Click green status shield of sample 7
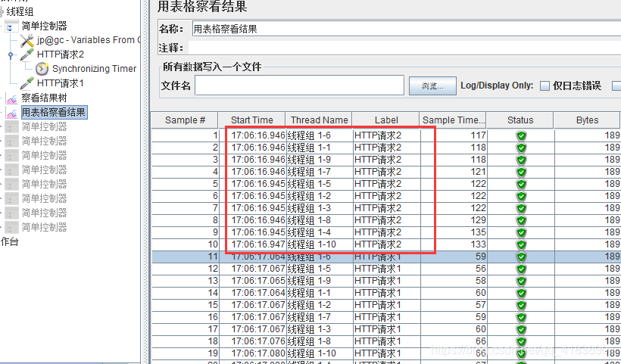Screen dimensions: 621x364 (x=521, y=208)
